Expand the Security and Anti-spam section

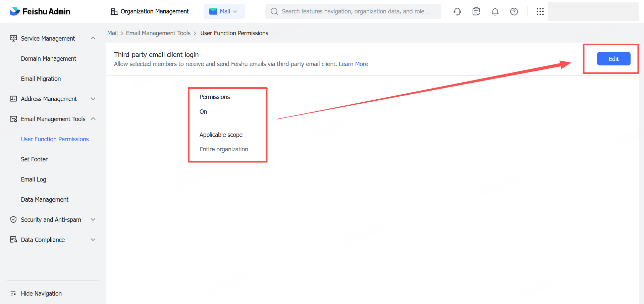[93, 219]
